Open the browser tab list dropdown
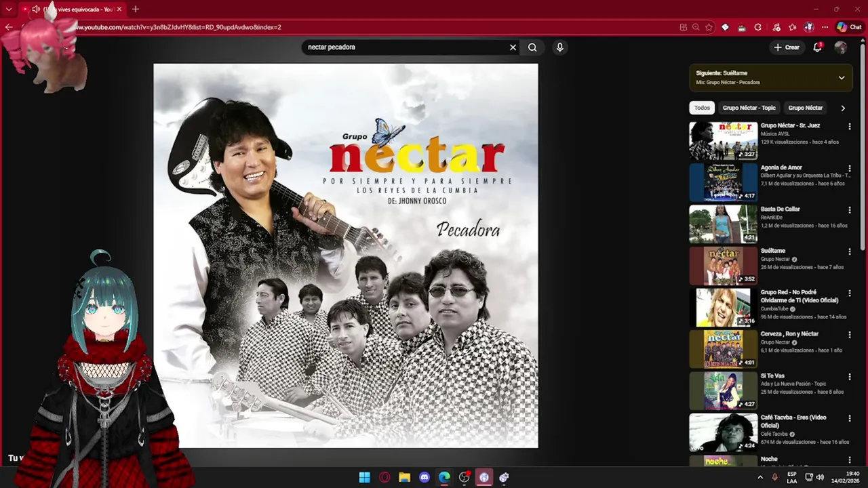Screen dimensions: 868x488 [9, 9]
